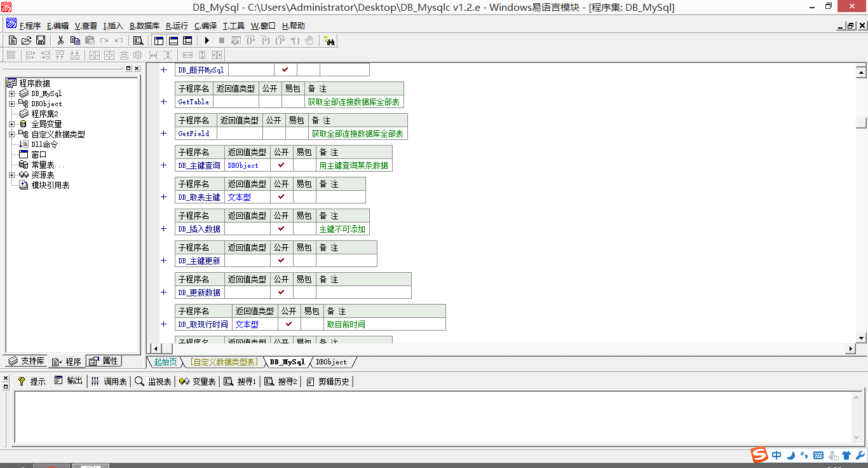Click the Copy toolbar icon
The height and width of the screenshot is (468, 868).
click(75, 40)
